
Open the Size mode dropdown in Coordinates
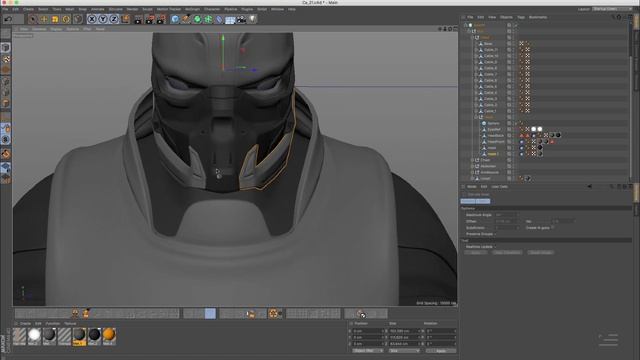[x=404, y=351]
